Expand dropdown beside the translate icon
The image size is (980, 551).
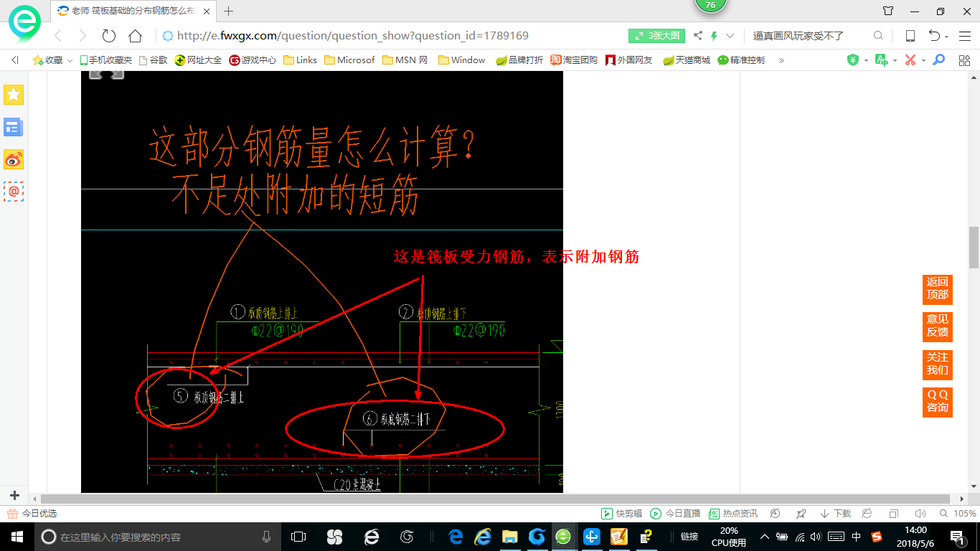(895, 61)
